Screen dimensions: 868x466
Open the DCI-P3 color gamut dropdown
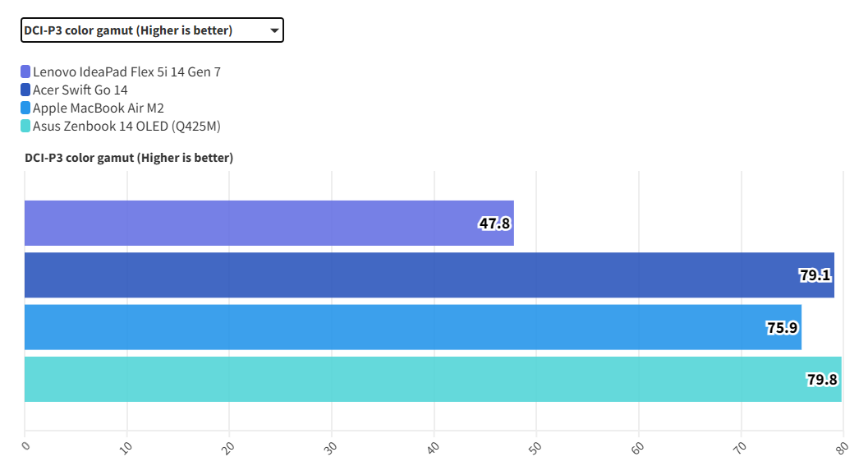point(152,30)
